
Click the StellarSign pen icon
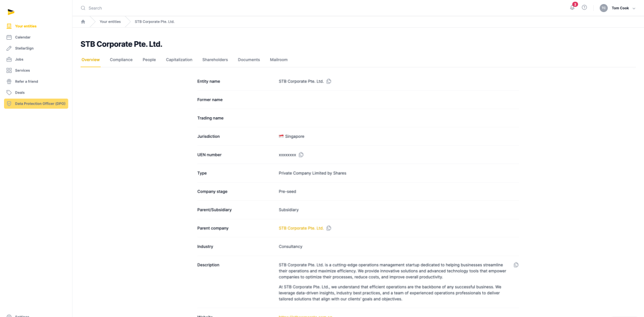point(9,48)
